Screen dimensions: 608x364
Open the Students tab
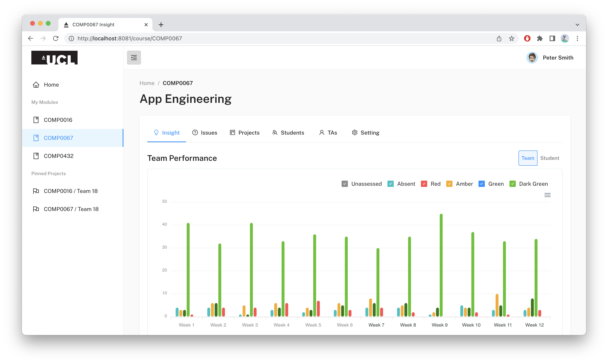click(288, 133)
